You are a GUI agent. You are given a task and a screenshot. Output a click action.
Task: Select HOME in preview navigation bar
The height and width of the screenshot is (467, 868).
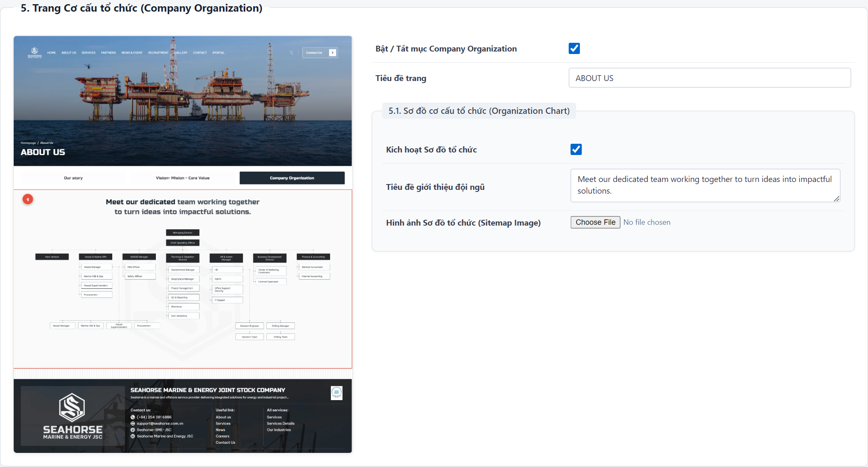click(52, 53)
